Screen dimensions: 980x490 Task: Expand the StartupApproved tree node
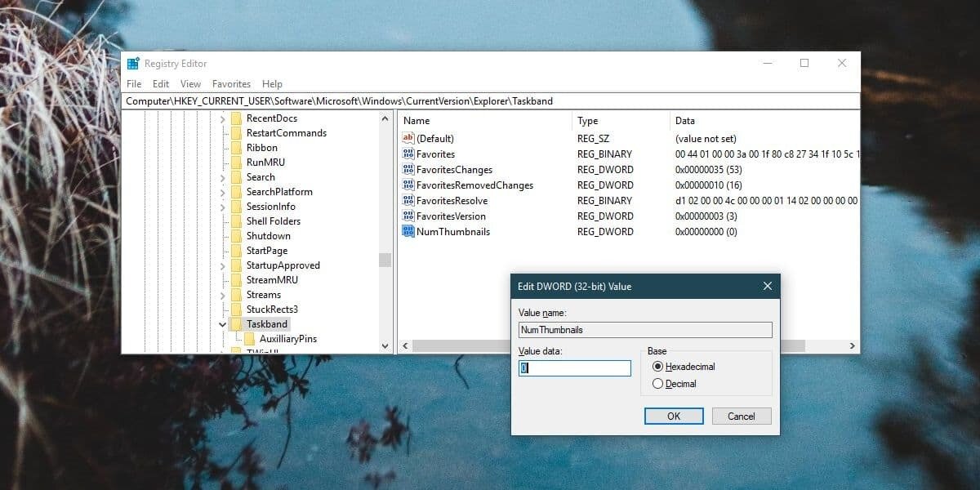pyautogui.click(x=222, y=265)
